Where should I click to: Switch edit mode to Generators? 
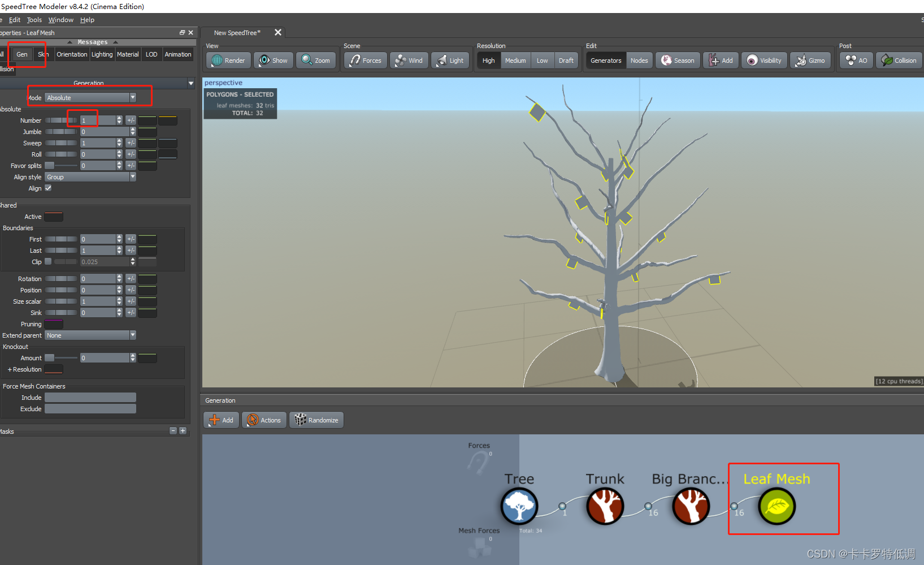pyautogui.click(x=606, y=61)
